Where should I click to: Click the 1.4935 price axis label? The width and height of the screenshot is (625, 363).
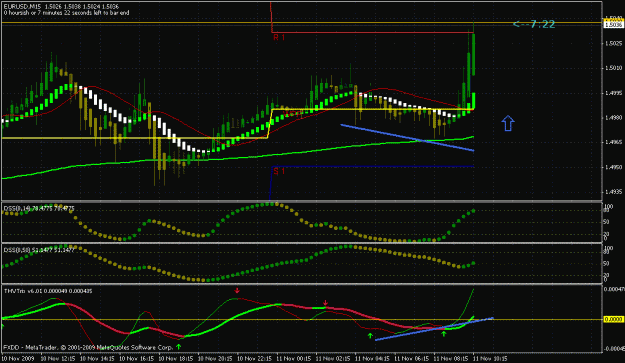point(613,192)
